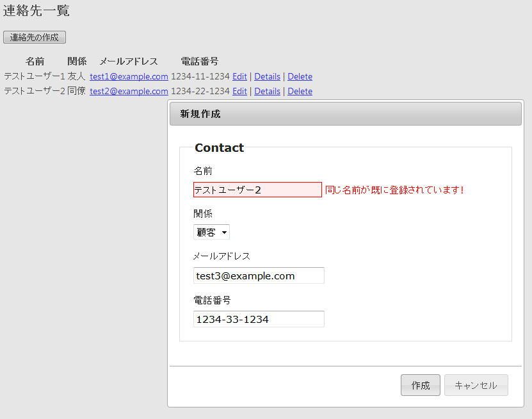Submit with the 作成 button
This screenshot has width=532, height=419.
pos(421,385)
